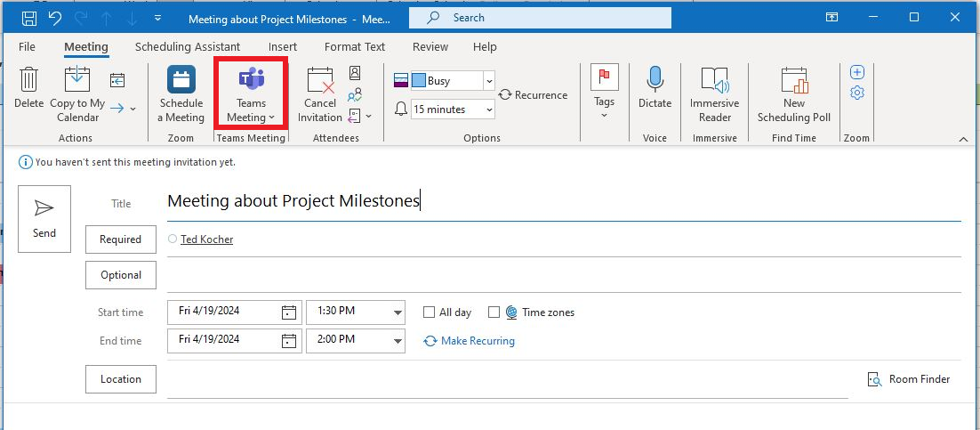Screen dimensions: 980x430
Task: Click the Delete trash can icon
Action: point(28,81)
